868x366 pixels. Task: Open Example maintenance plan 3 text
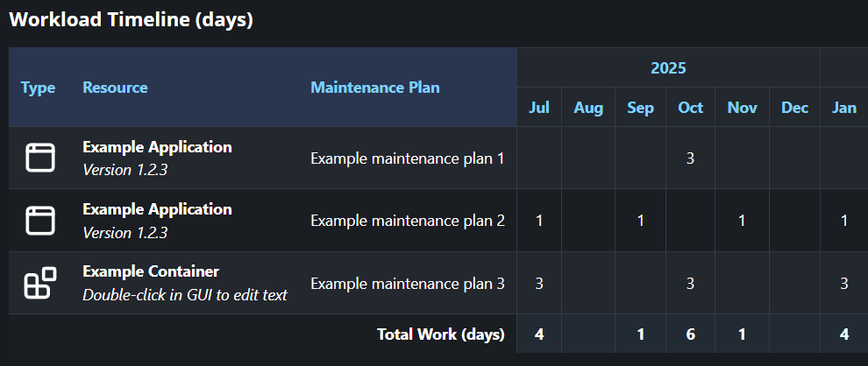pyautogui.click(x=408, y=284)
